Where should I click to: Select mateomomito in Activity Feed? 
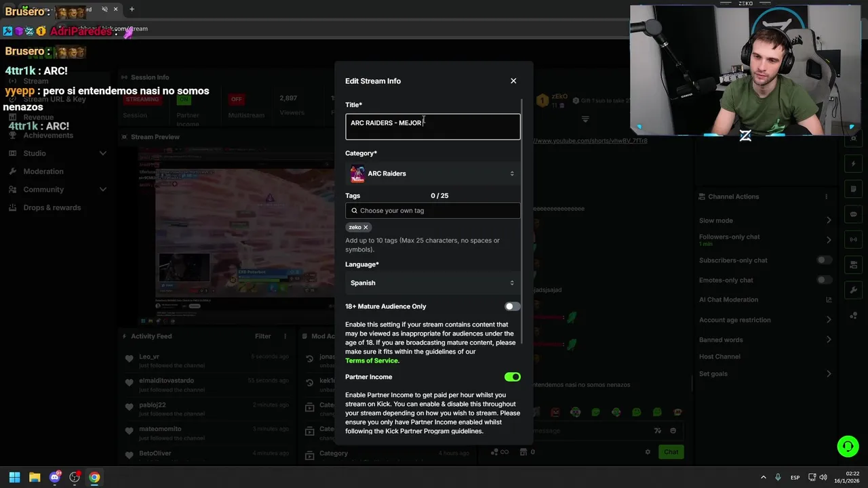160,429
